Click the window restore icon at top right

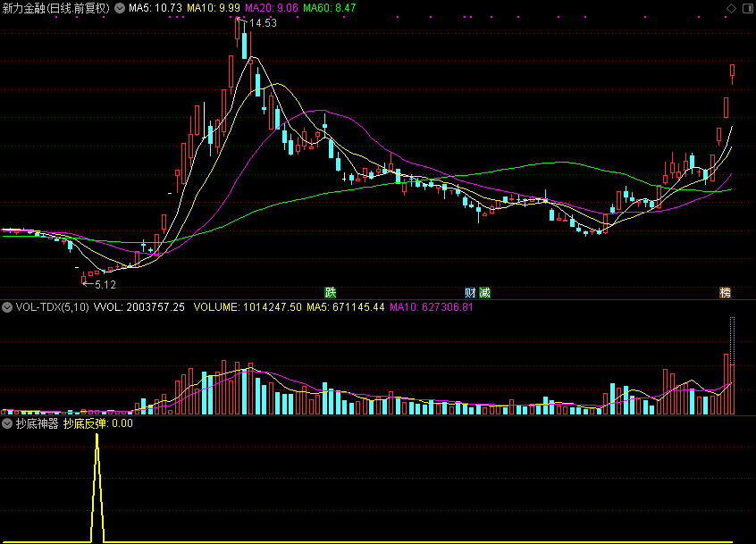click(748, 8)
